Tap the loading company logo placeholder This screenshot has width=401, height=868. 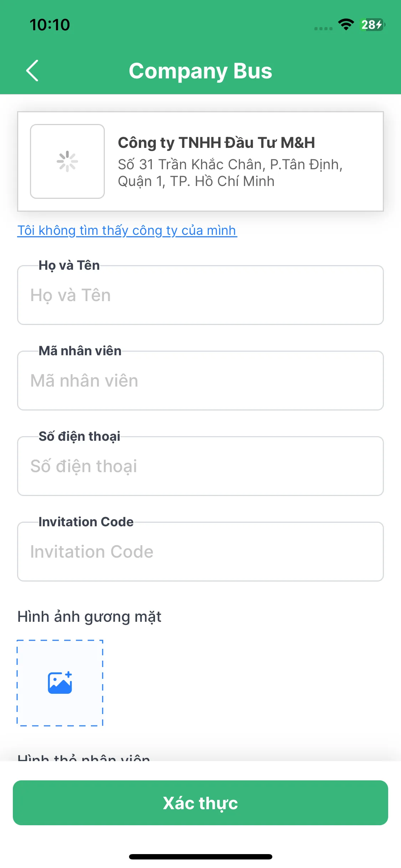pos(67,161)
